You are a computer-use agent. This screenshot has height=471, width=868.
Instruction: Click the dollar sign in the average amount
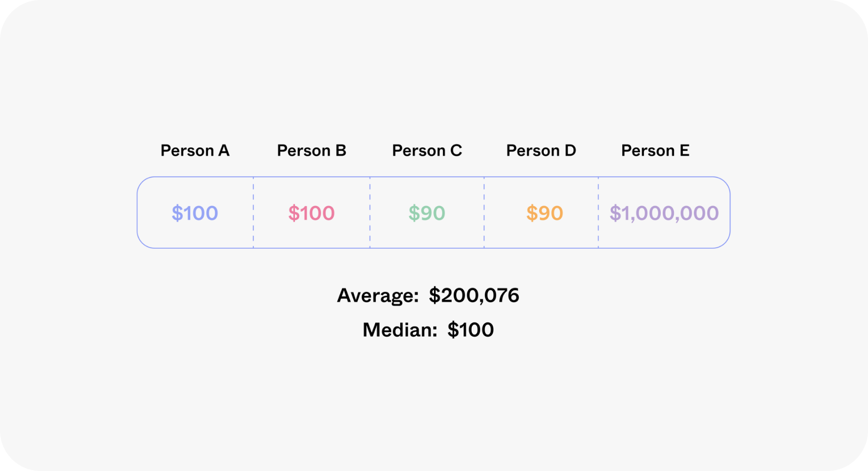pos(434,295)
